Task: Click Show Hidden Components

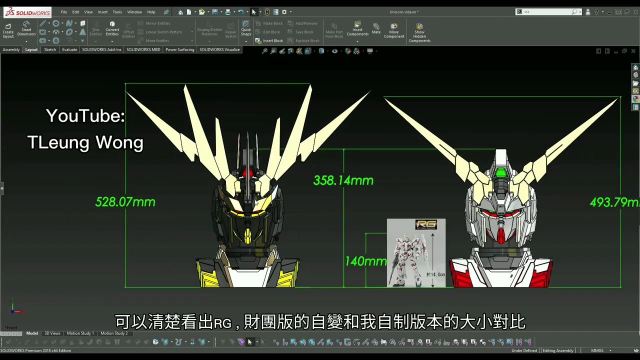Action: (x=419, y=33)
